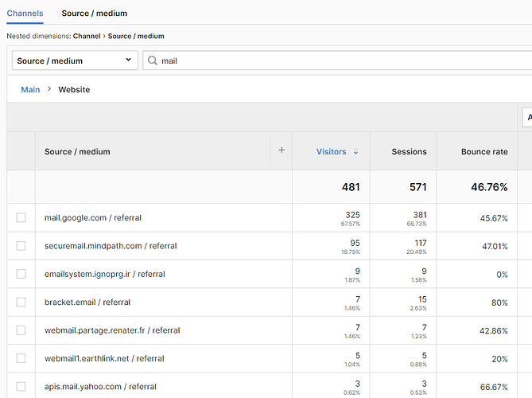Open the Source / medium tab
The width and height of the screenshot is (532, 398).
click(x=94, y=13)
